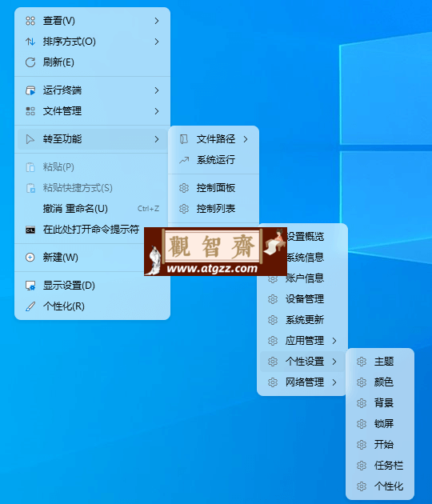Click the gear icon beside 应用管理

(x=273, y=341)
